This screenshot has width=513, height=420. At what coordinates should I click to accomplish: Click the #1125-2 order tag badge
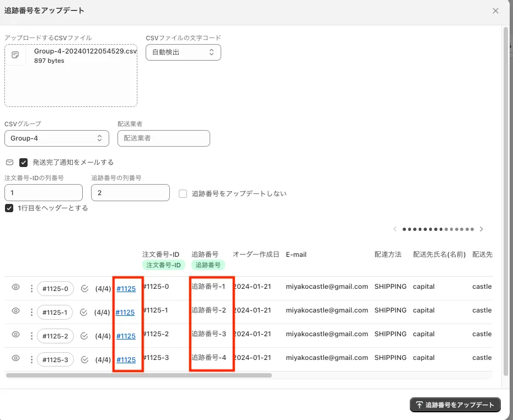coord(55,336)
